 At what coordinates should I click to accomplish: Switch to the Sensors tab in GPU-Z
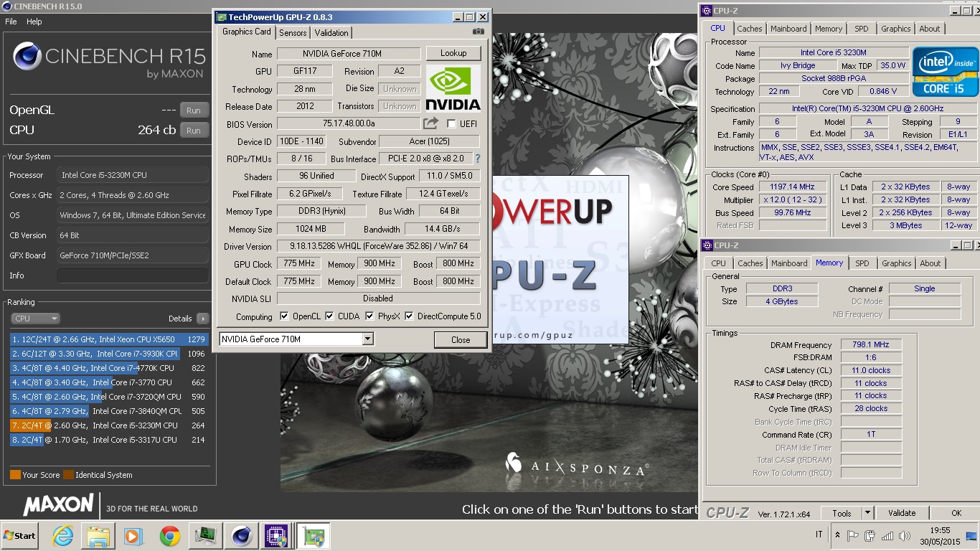pyautogui.click(x=293, y=33)
